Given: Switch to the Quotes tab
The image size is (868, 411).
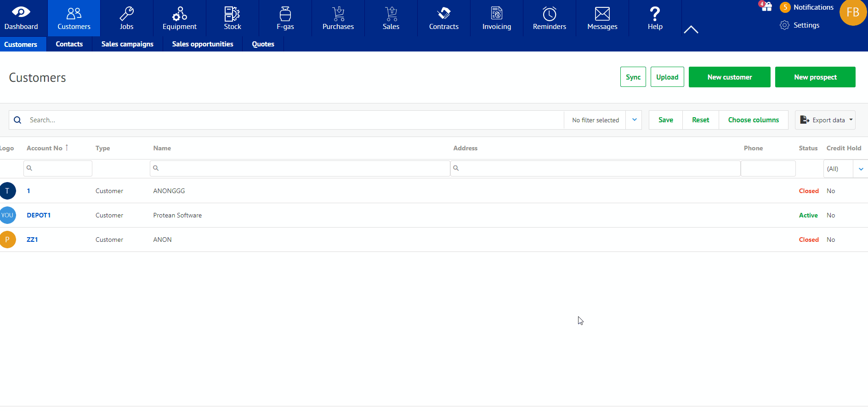Looking at the screenshot, I should [263, 44].
